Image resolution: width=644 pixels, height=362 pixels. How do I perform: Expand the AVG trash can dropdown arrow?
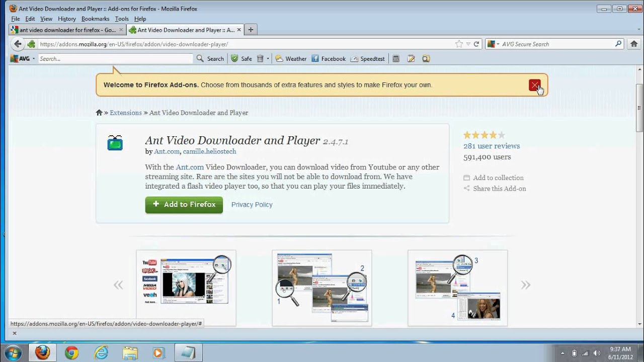[268, 59]
